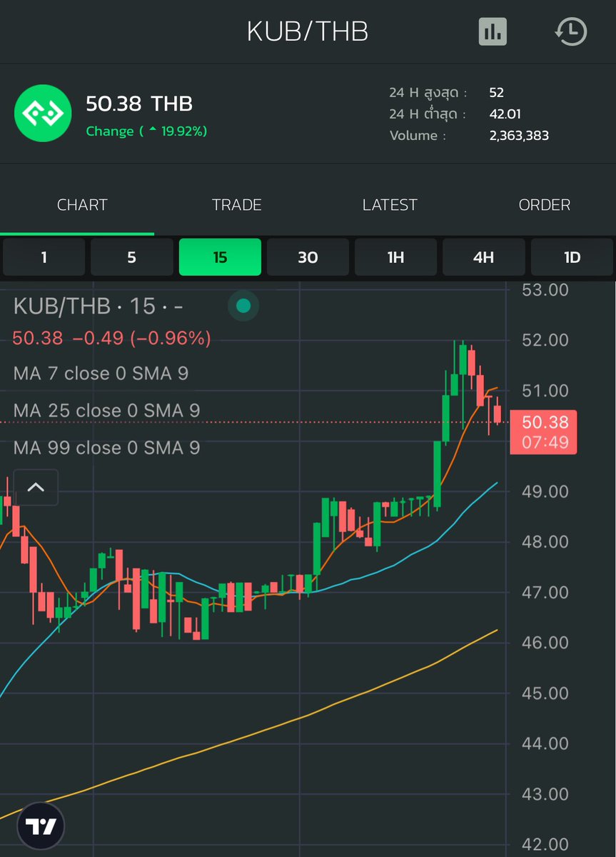Click the MA 7 close indicator label
This screenshot has height=857, width=616.
point(101,374)
